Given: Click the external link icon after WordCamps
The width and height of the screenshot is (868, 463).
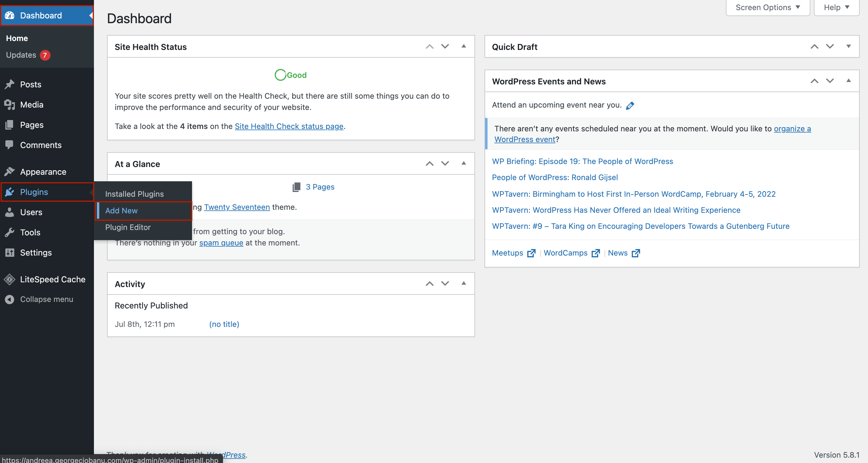Looking at the screenshot, I should [596, 253].
